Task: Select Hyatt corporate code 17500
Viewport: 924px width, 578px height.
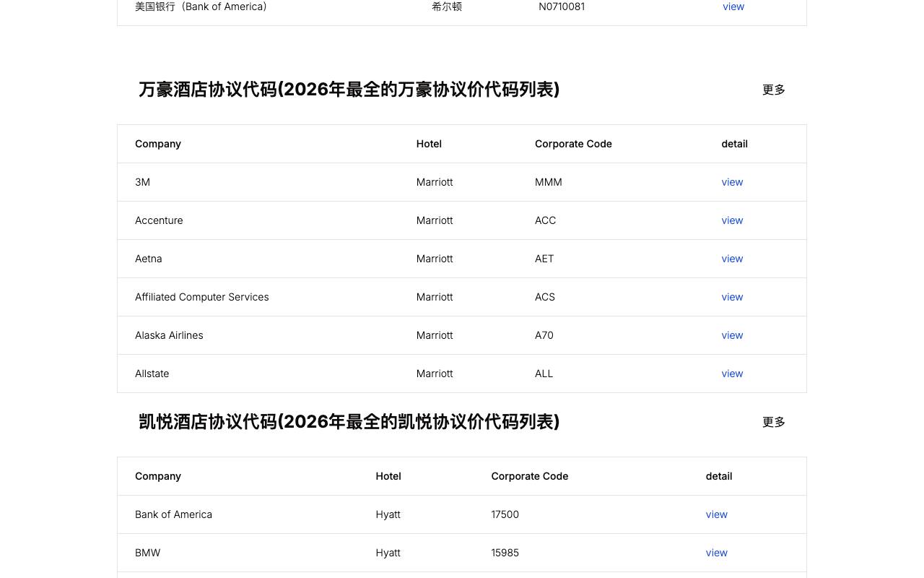Action: (x=505, y=514)
